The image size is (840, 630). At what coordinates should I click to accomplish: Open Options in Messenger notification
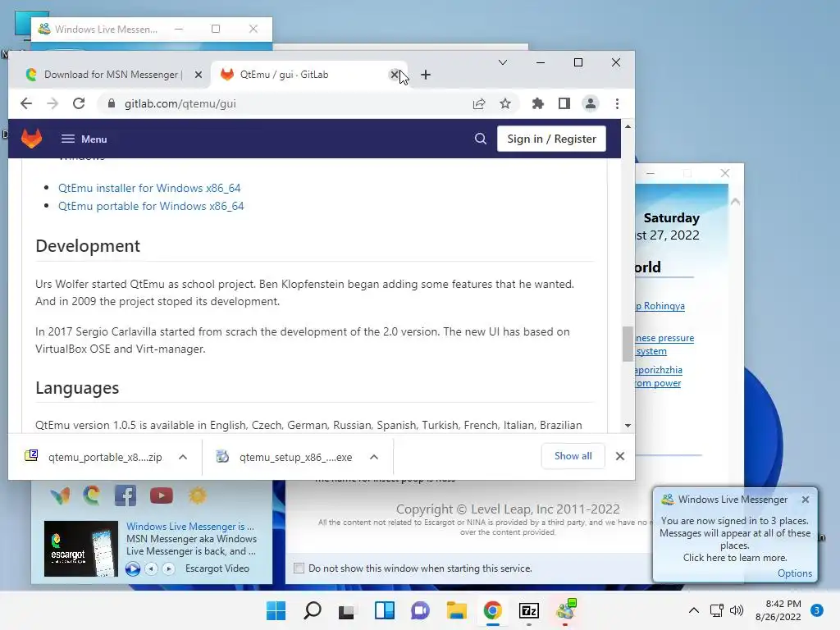[x=794, y=573]
